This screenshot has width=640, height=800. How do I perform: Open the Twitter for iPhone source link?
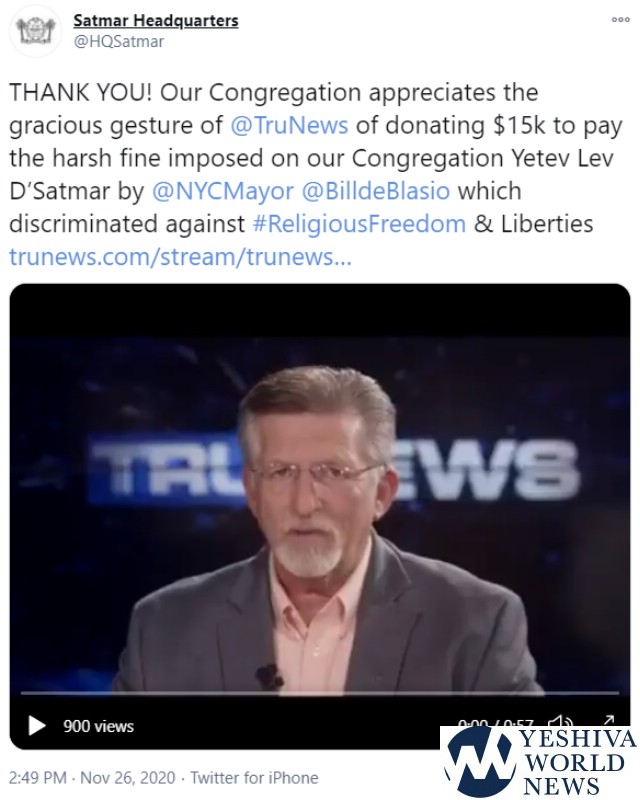254,778
